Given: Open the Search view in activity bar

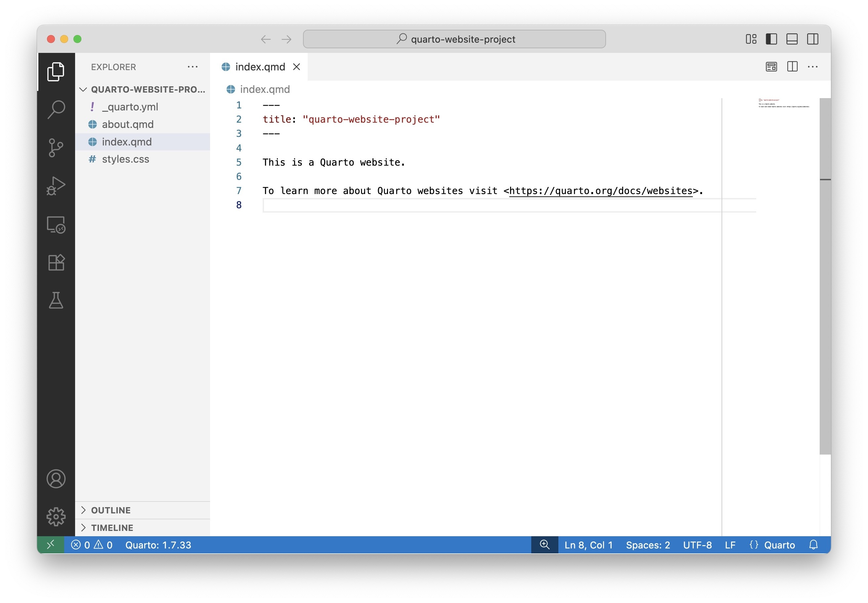Looking at the screenshot, I should [56, 109].
